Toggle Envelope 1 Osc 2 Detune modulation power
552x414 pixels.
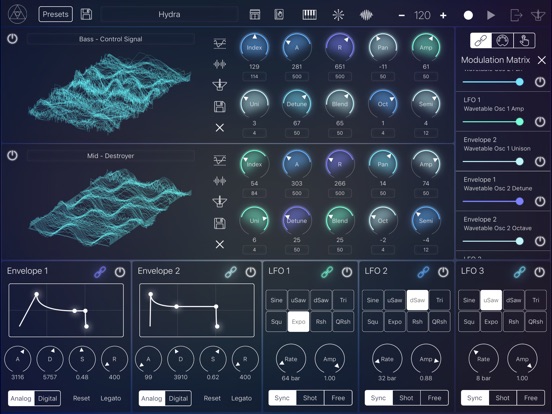(540, 201)
